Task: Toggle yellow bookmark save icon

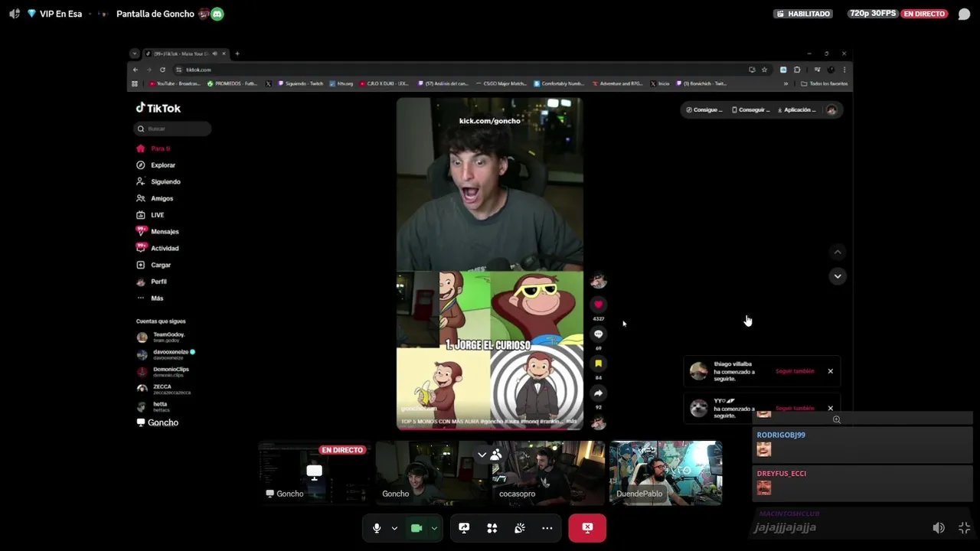Action: (598, 364)
